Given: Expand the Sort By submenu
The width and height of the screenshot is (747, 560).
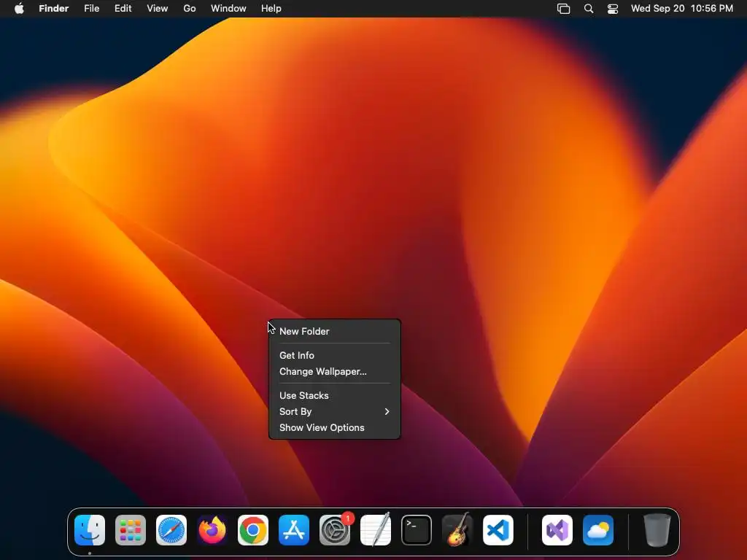Looking at the screenshot, I should pyautogui.click(x=334, y=411).
